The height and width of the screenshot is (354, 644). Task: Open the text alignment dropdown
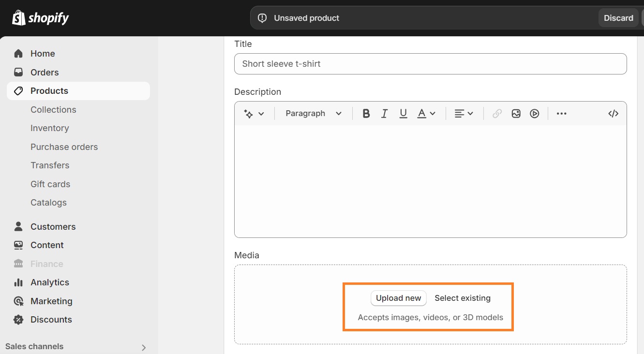coord(464,113)
